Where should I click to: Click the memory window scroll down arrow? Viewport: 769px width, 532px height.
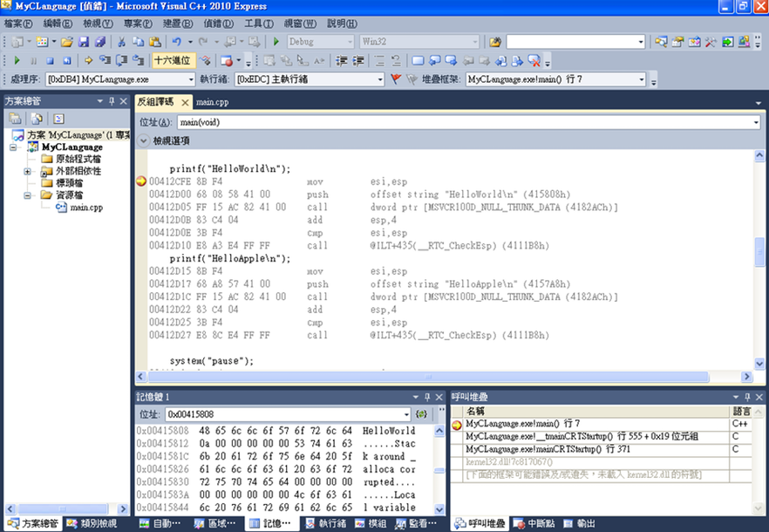coord(439,509)
